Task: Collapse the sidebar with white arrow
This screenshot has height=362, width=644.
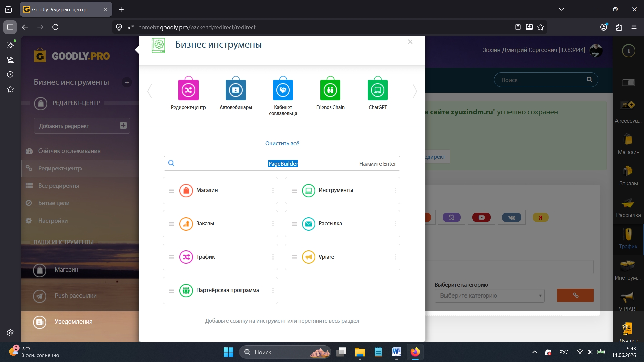Action: [x=137, y=50]
